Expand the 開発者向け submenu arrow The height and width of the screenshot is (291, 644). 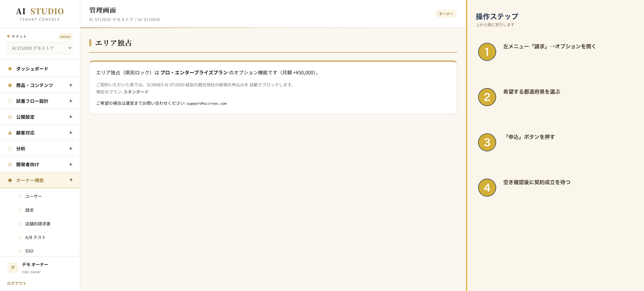tap(71, 164)
